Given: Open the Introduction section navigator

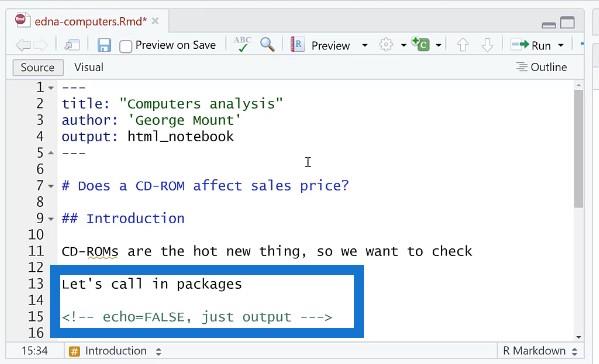Looking at the screenshot, I should [115, 351].
